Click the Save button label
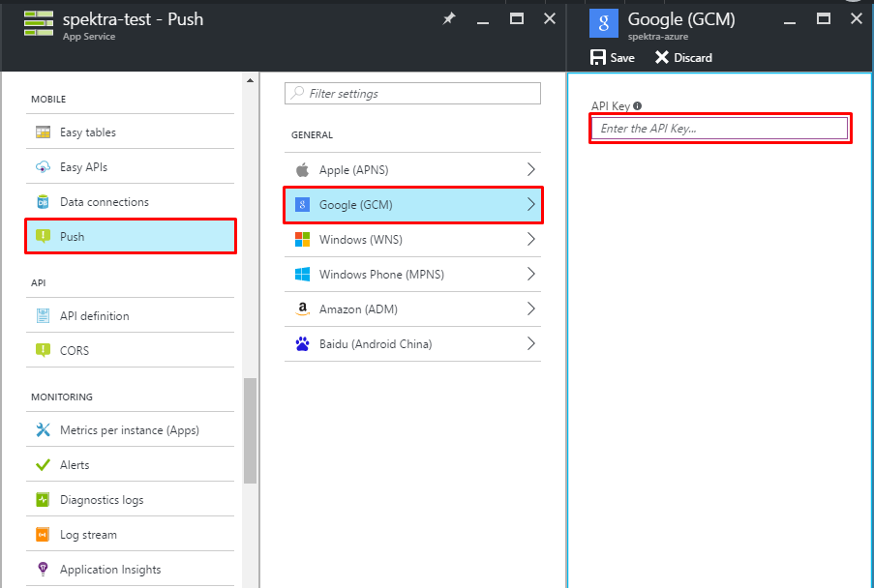 622,58
